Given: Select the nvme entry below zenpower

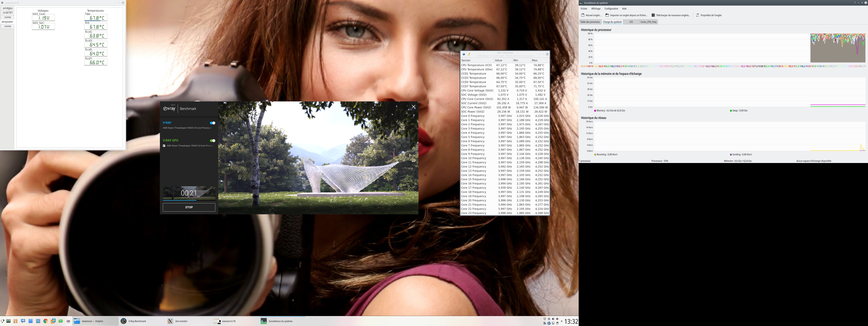Looking at the screenshot, I should 7,26.
